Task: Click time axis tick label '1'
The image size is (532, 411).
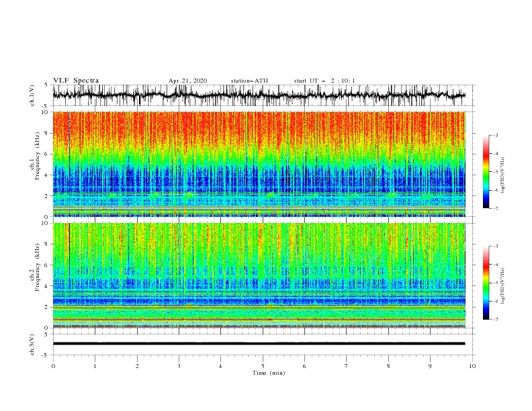Action: pyautogui.click(x=95, y=366)
